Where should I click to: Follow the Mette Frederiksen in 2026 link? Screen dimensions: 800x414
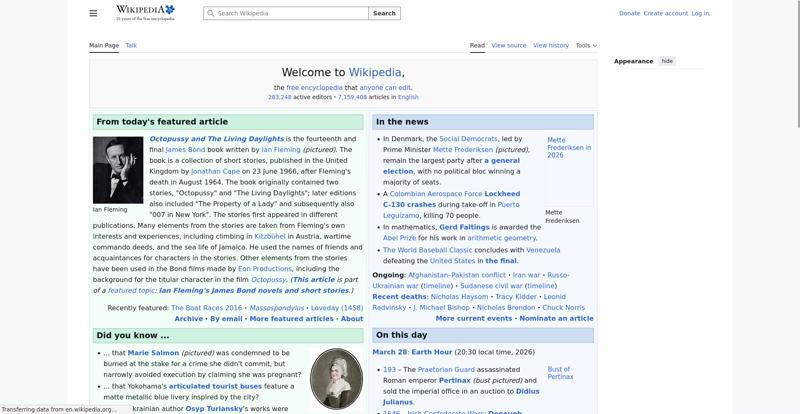[x=568, y=148]
